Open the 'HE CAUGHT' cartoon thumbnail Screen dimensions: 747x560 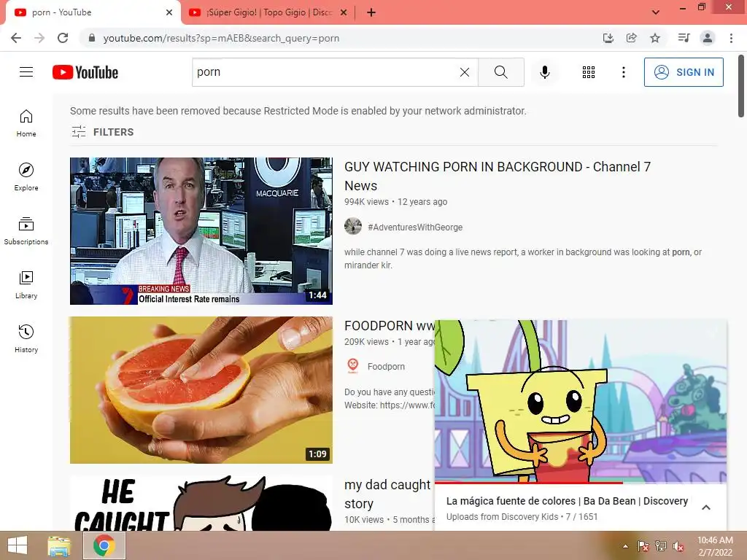coord(201,503)
